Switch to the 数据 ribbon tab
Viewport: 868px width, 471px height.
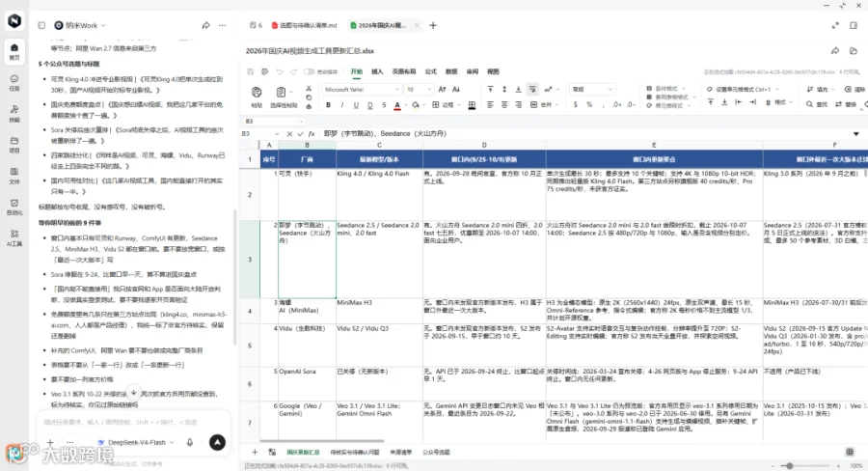click(451, 71)
